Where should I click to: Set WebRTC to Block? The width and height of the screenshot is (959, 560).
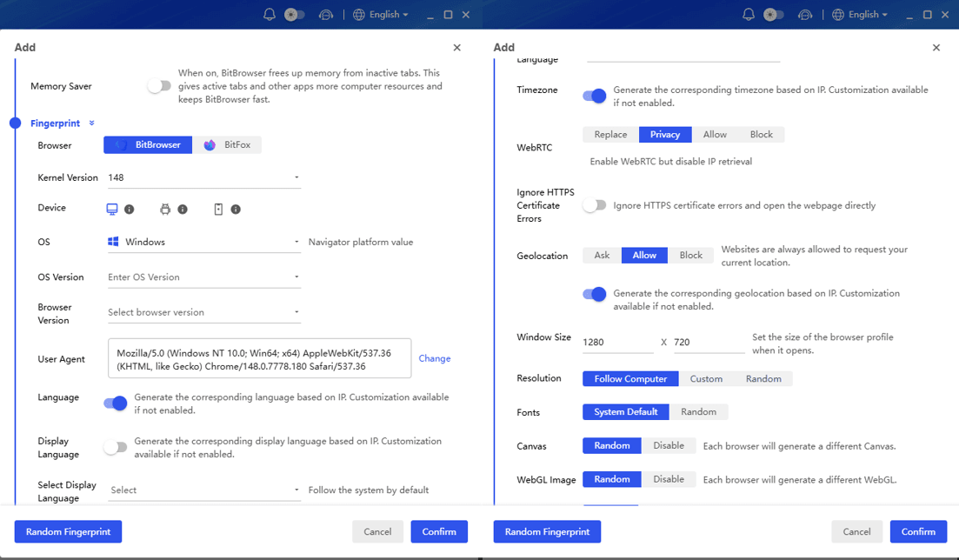click(762, 135)
